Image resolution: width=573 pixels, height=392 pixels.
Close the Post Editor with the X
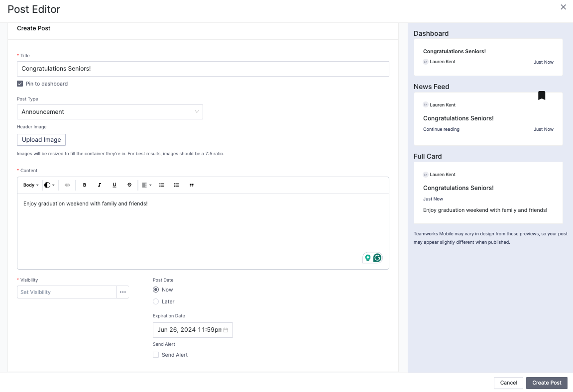[563, 7]
